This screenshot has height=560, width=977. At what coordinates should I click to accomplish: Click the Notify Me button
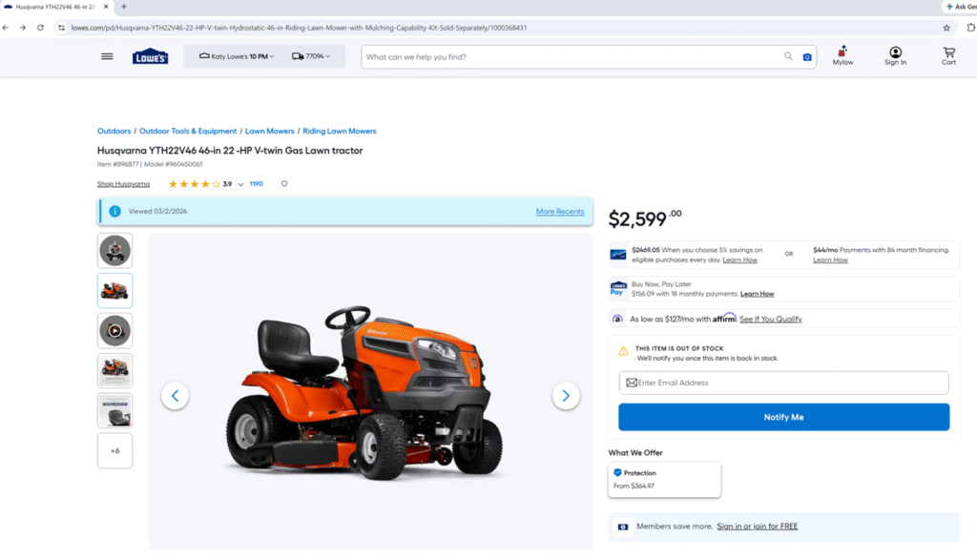(x=783, y=417)
